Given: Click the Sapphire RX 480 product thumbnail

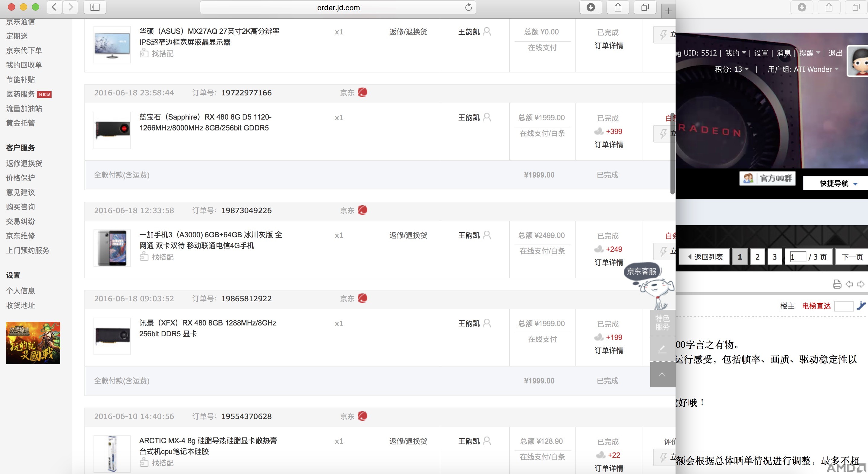Looking at the screenshot, I should [112, 130].
